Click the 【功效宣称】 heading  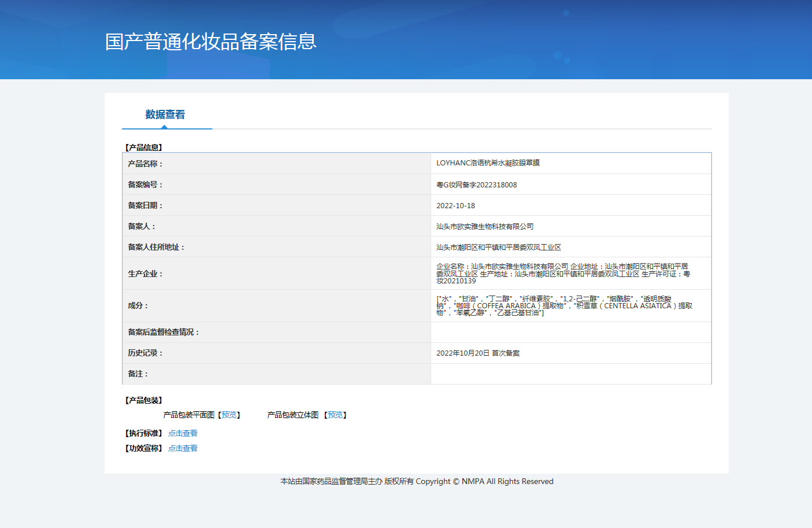tap(143, 448)
